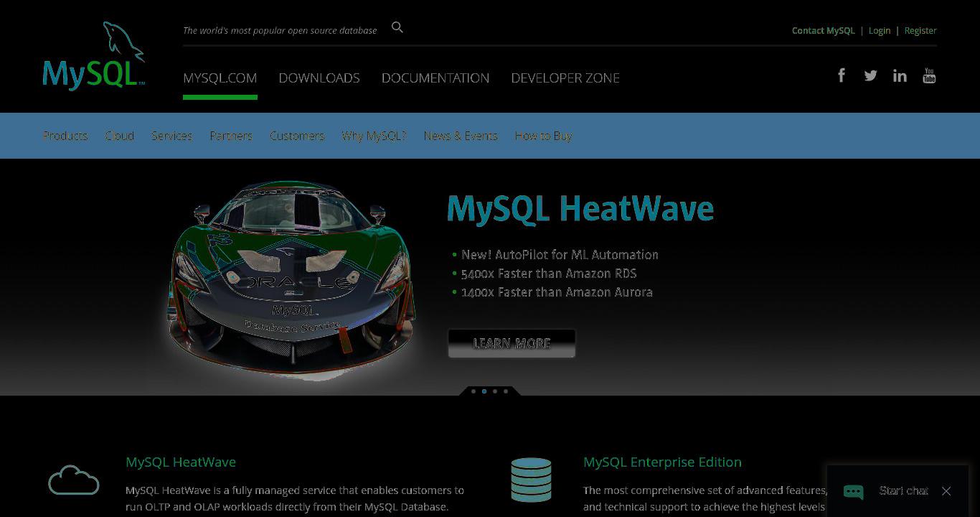Click the world's most popular database tagline

[280, 30]
